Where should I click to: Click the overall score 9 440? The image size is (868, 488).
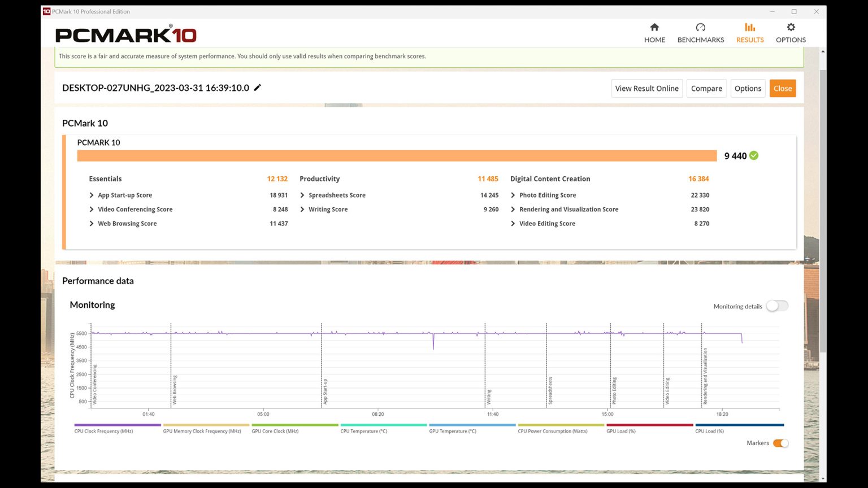click(x=735, y=156)
